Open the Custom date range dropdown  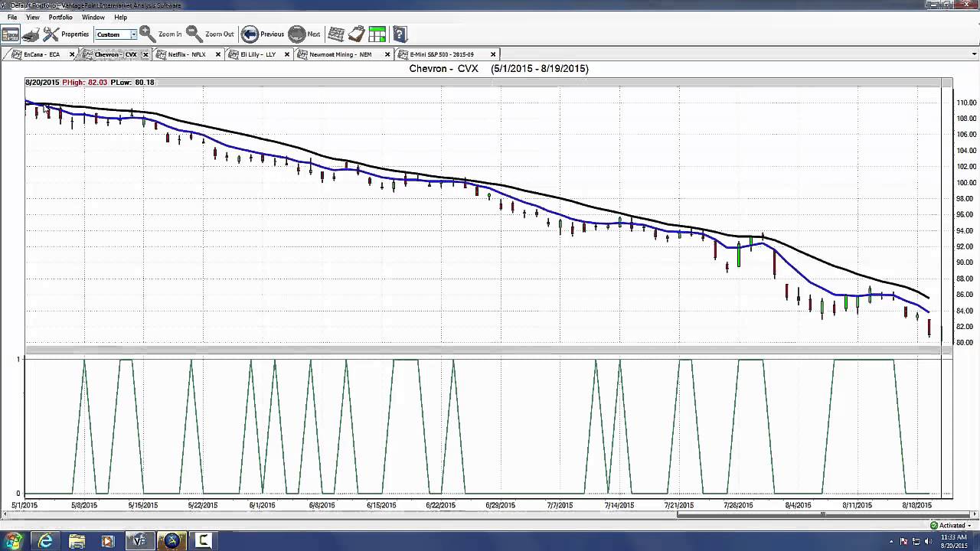pyautogui.click(x=133, y=34)
